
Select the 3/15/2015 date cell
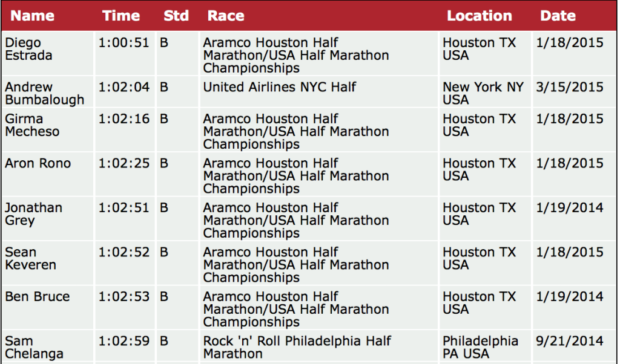569,87
